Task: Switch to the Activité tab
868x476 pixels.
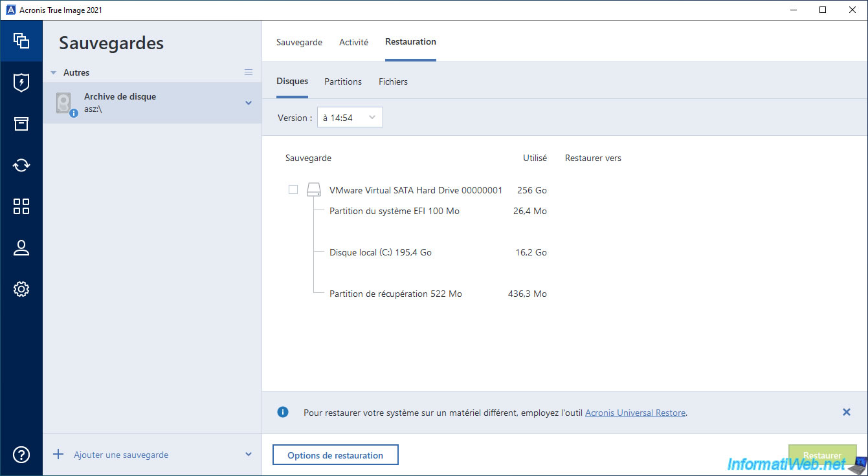Action: pyautogui.click(x=353, y=42)
